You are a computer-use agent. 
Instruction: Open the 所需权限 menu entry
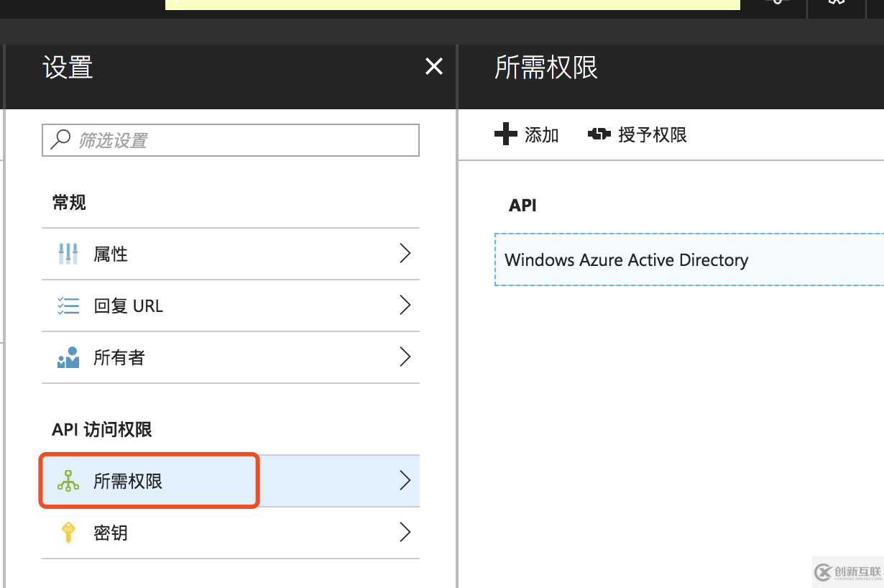pos(231,481)
